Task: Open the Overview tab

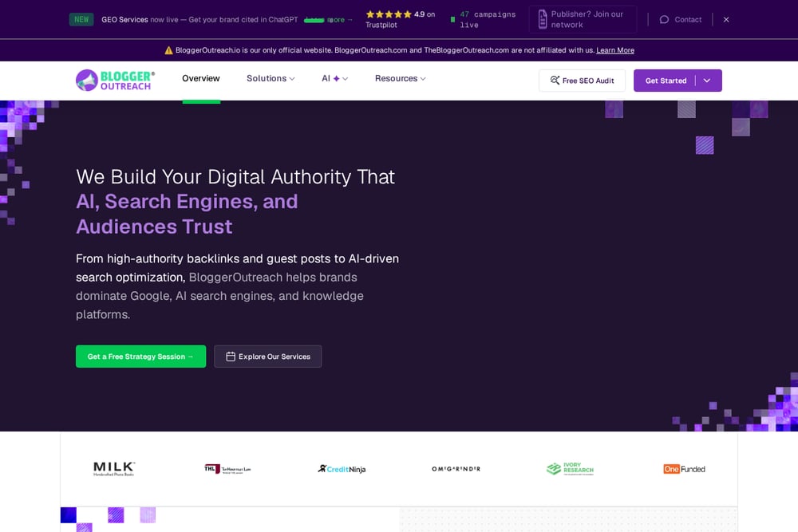Action: tap(201, 78)
